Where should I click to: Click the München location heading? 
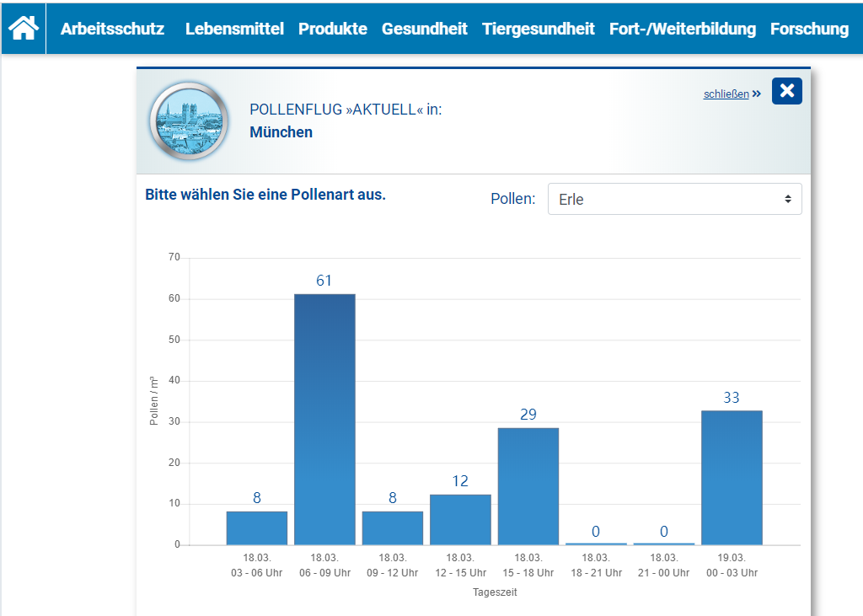click(x=281, y=132)
